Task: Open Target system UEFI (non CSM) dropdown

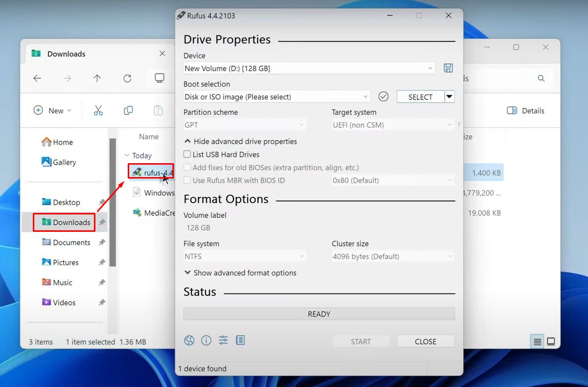Action: (393, 125)
